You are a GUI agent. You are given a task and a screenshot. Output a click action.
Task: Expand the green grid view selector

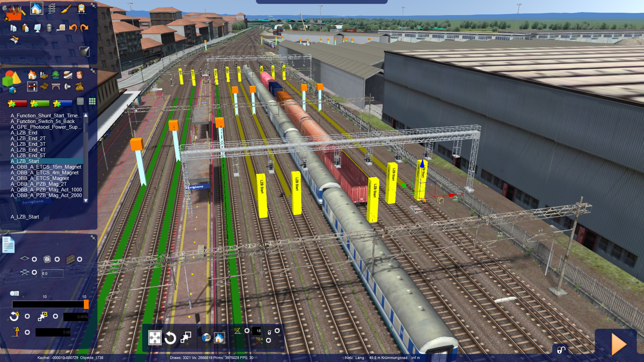click(92, 101)
